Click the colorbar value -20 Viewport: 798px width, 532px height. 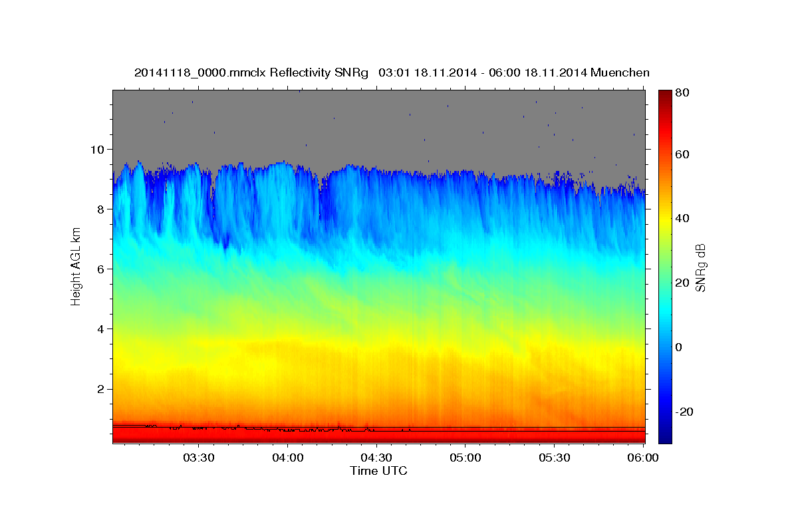pos(686,412)
